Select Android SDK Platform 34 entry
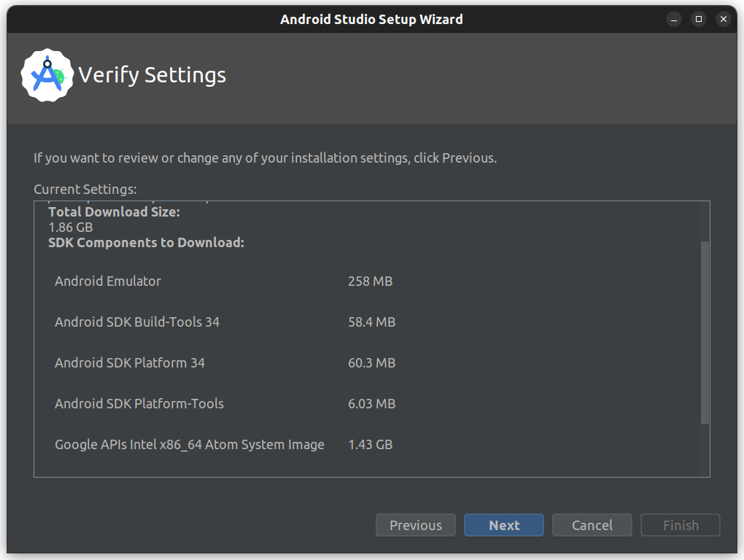The image size is (744, 560). (130, 362)
